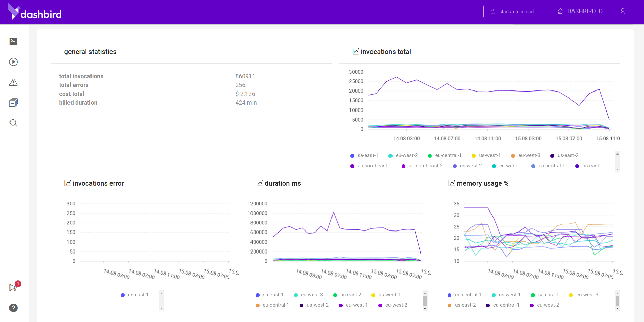This screenshot has height=322, width=644.
Task: Select the user profile icon in header
Action: (623, 11)
